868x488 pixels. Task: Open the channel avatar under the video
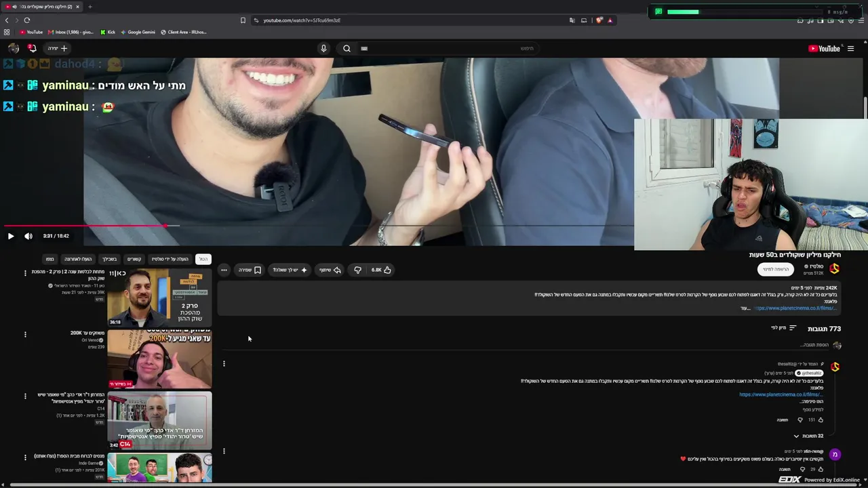coord(834,268)
